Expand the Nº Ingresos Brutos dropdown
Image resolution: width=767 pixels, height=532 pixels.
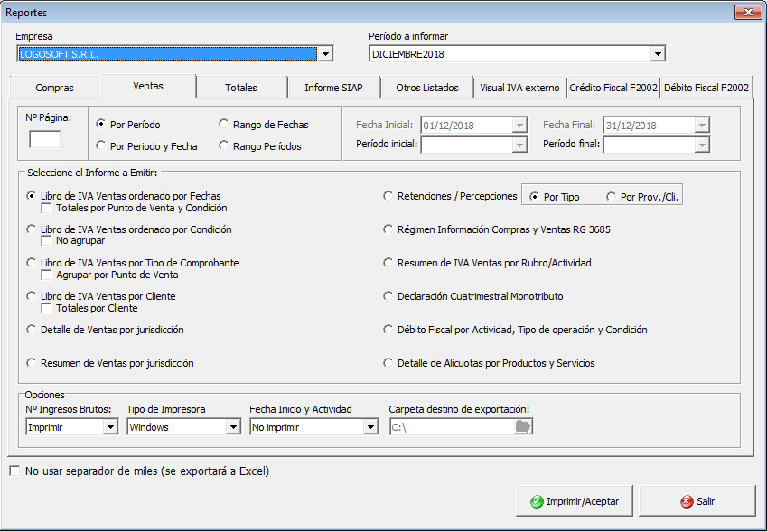(110, 427)
